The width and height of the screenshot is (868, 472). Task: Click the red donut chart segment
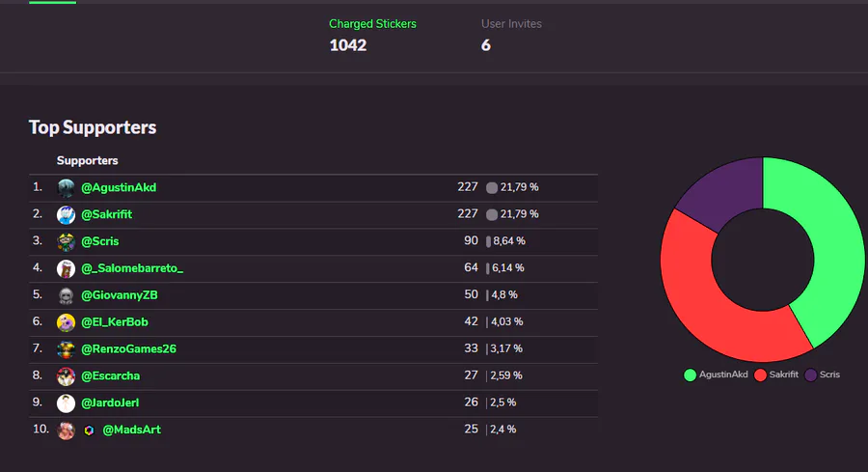tap(704, 299)
